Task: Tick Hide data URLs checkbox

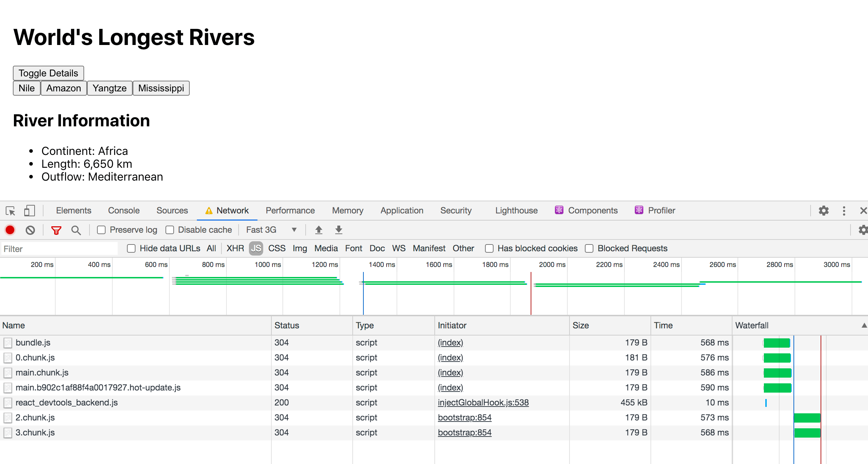Action: (131, 248)
